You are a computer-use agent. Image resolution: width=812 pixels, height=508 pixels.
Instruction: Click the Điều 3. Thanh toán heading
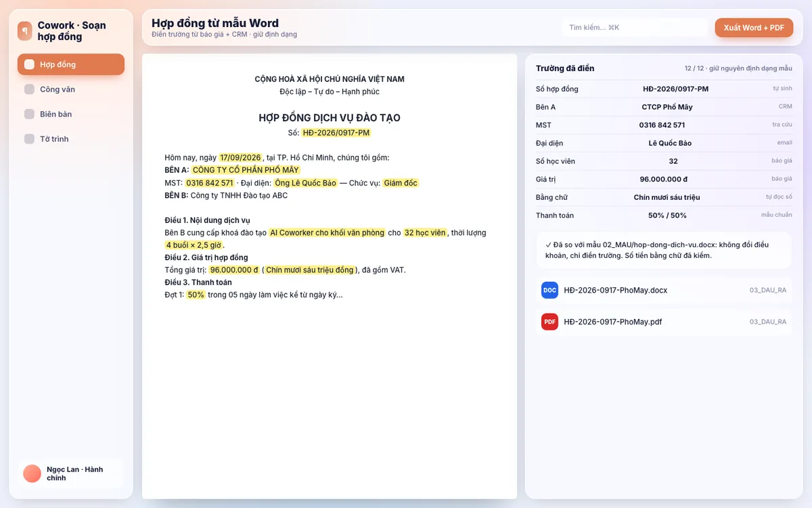[198, 282]
